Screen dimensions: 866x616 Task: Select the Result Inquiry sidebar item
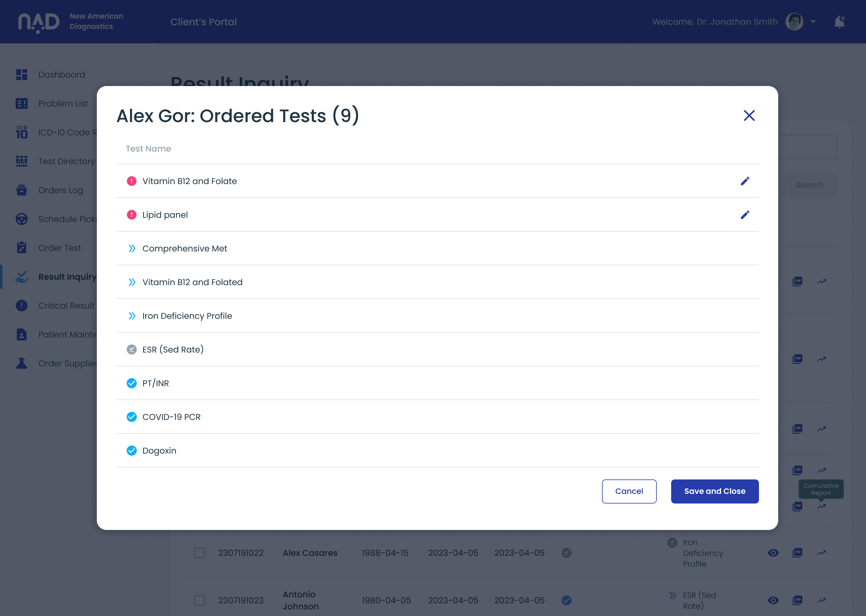coord(56,277)
